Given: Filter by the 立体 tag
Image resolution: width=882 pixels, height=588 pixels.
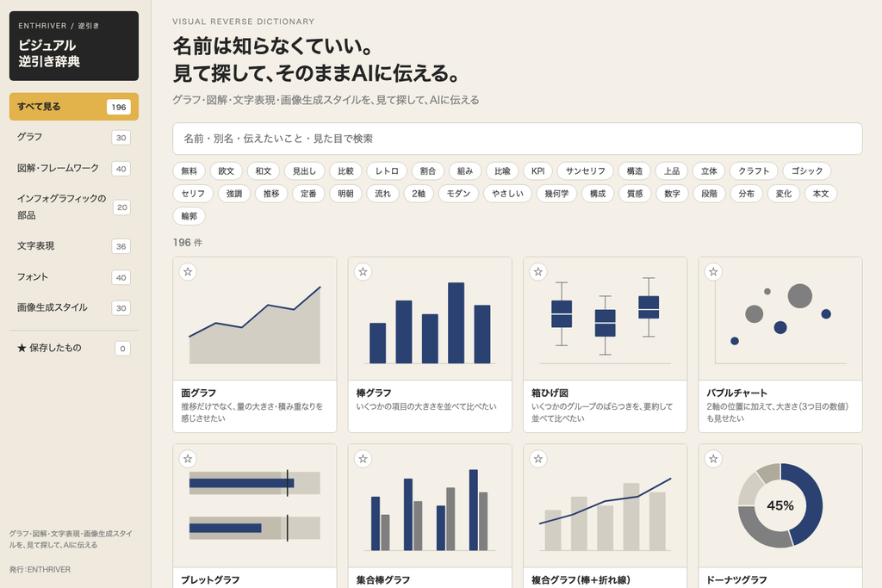Looking at the screenshot, I should point(709,171).
